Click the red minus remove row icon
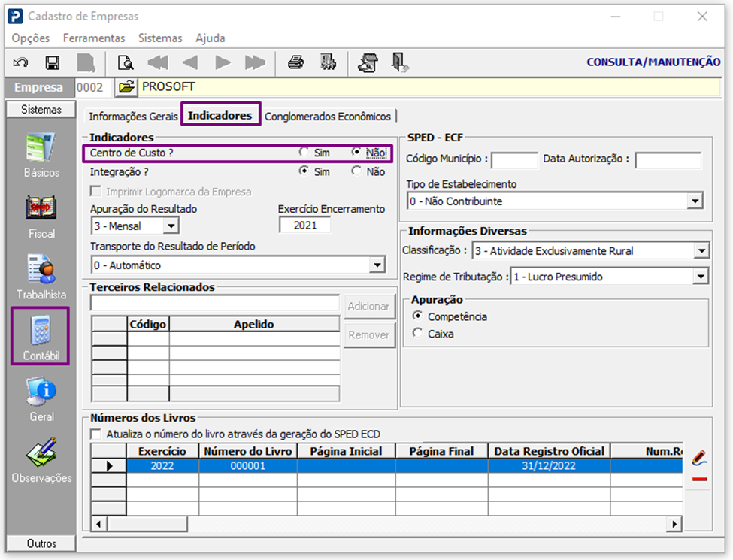 698,479
